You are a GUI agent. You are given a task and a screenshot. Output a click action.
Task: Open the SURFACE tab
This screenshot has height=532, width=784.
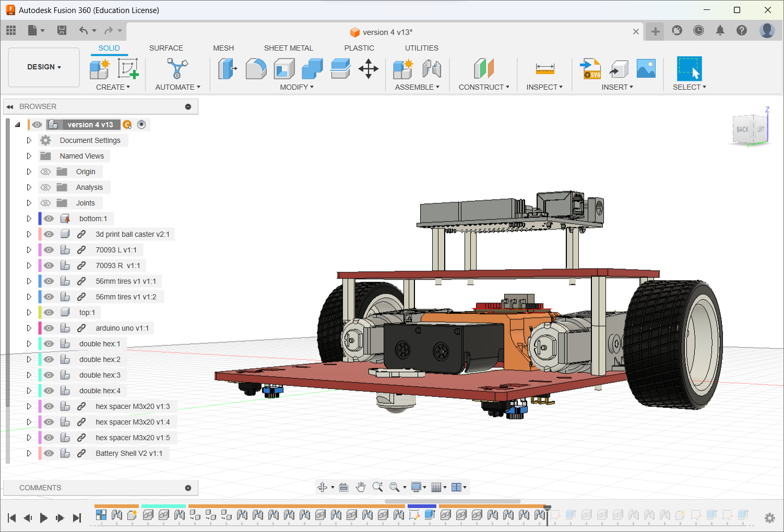pos(166,48)
